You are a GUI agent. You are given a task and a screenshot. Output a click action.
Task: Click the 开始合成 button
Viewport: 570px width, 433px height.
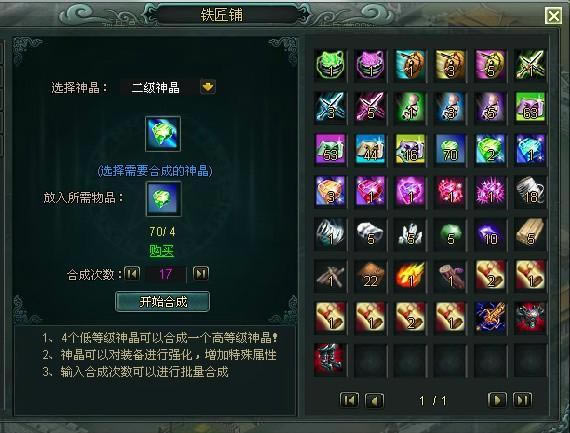click(x=162, y=301)
